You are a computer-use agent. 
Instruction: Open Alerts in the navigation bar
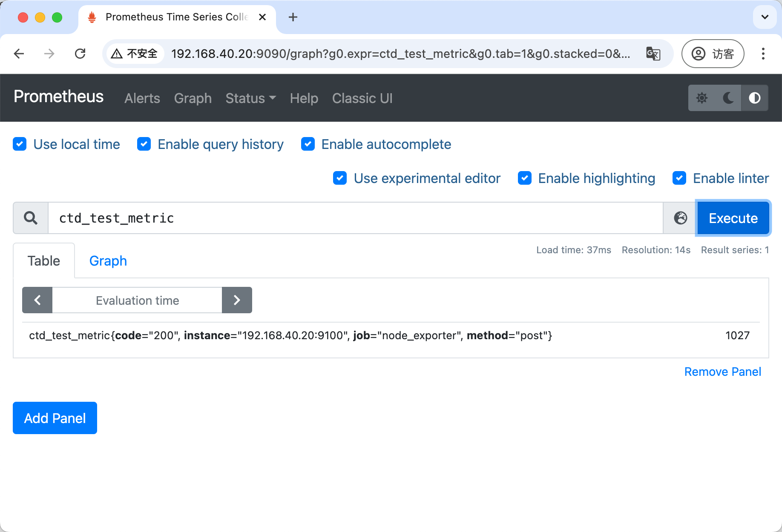[x=142, y=98]
